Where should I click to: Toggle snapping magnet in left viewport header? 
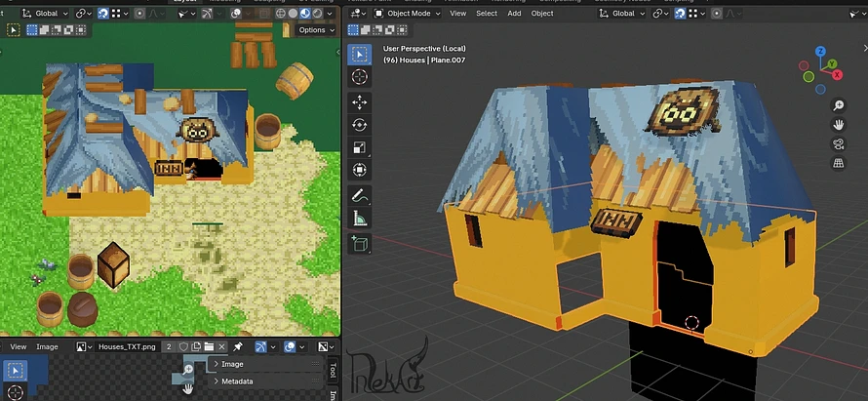[x=103, y=14]
